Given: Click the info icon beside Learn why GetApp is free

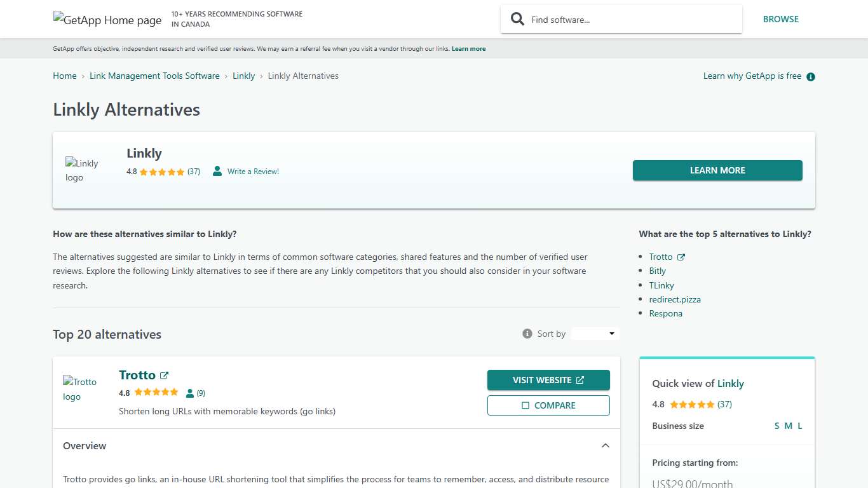Looking at the screenshot, I should point(810,77).
